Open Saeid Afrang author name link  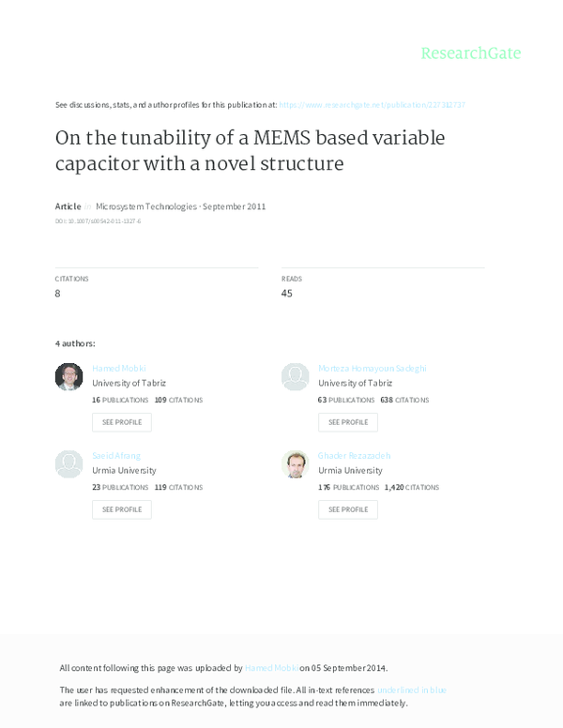116,455
